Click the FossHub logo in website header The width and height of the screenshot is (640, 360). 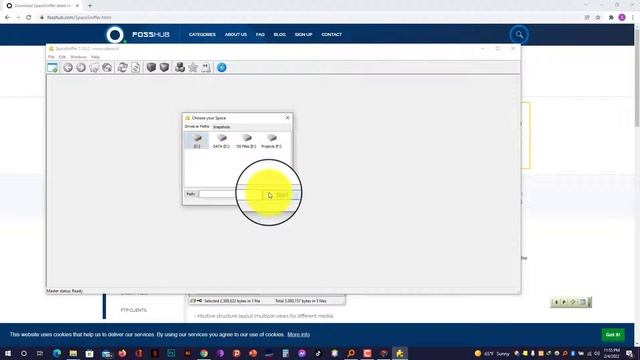tap(138, 35)
